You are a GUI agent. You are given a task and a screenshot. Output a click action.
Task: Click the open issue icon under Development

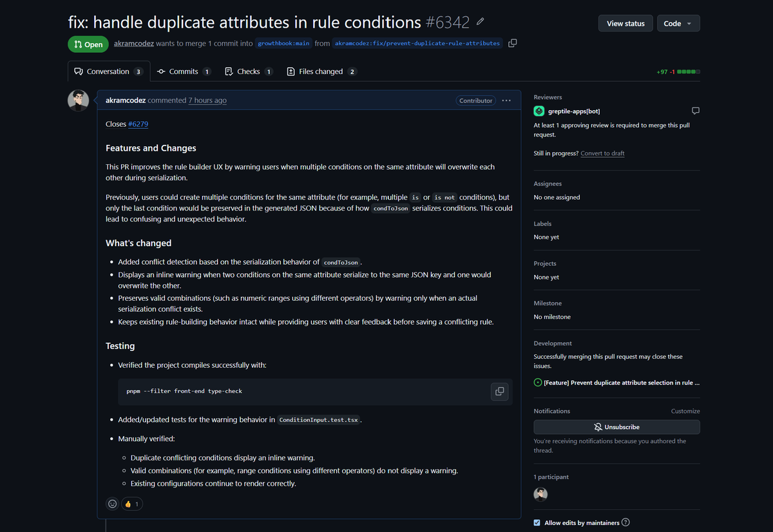click(x=538, y=383)
